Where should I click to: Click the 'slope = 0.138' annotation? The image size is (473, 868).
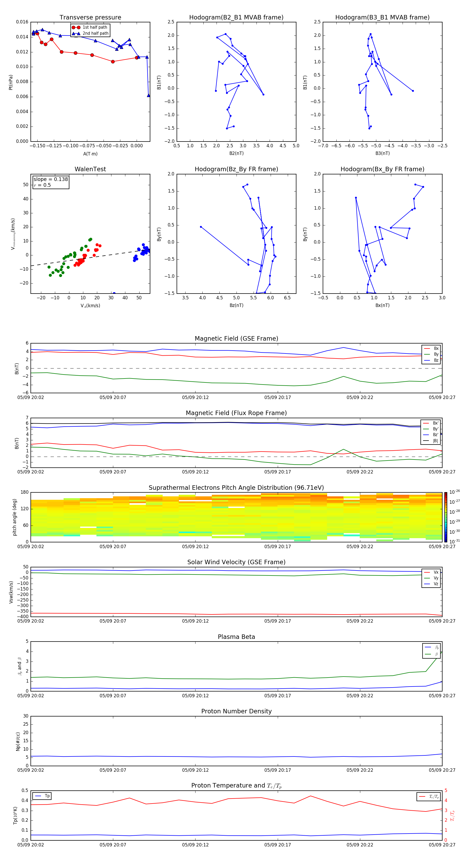pyautogui.click(x=51, y=179)
